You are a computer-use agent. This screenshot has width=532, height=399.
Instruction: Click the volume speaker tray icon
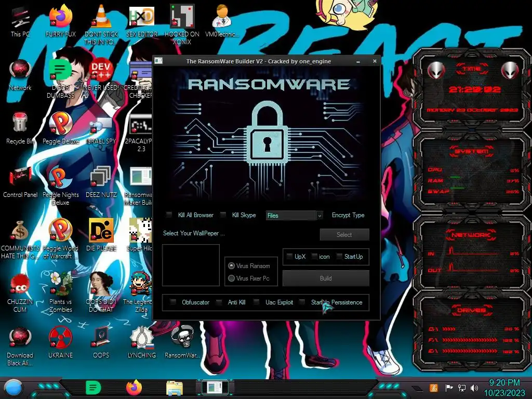(x=474, y=388)
